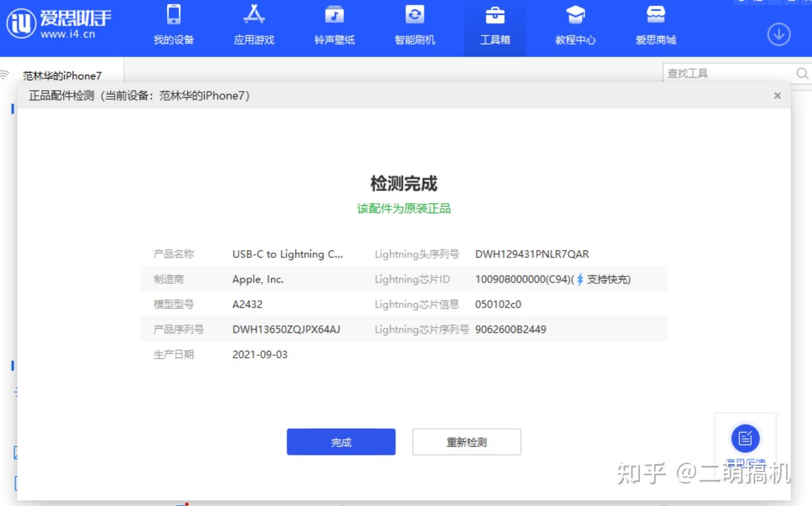Open the 意见反馈 feedback icon
The image size is (812, 506).
[746, 438]
